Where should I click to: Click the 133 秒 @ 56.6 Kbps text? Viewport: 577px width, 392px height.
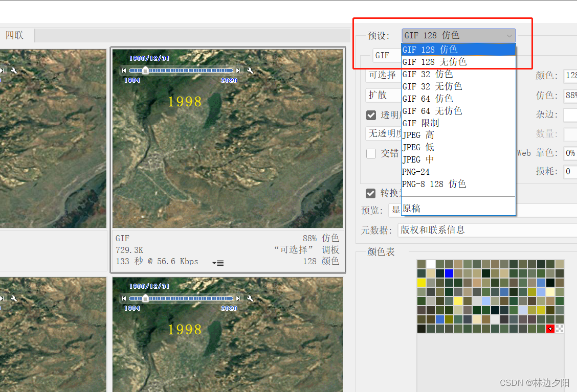157,262
